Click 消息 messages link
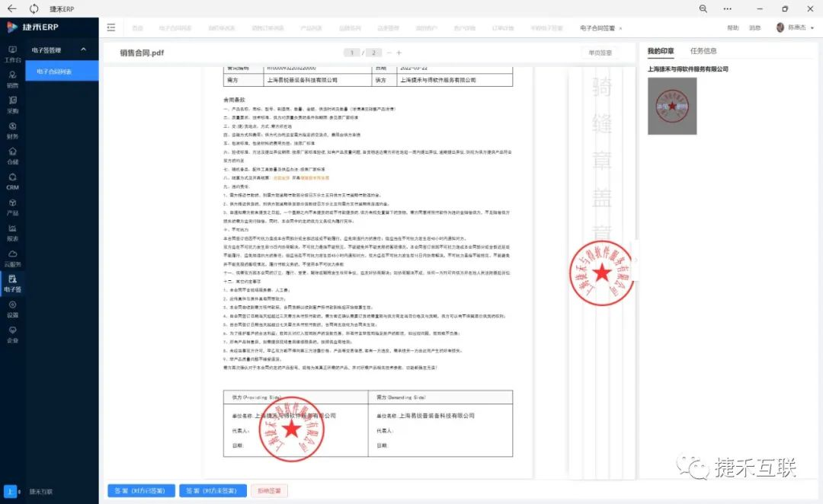The image size is (823, 504). [x=754, y=28]
